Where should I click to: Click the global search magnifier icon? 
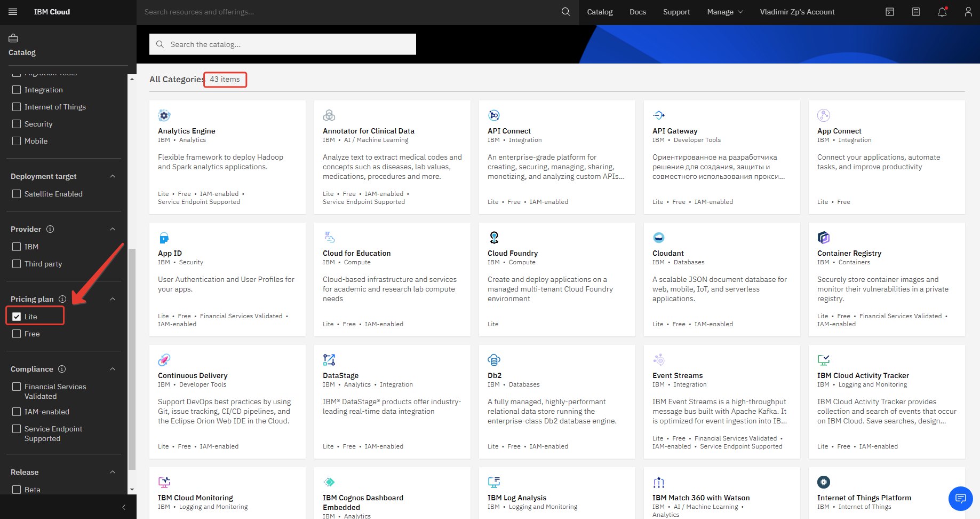pyautogui.click(x=565, y=12)
